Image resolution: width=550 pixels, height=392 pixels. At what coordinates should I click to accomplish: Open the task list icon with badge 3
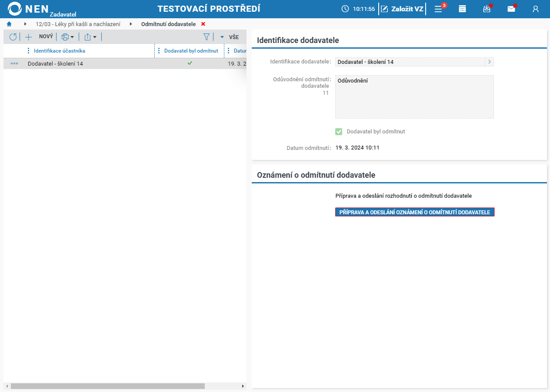point(439,9)
